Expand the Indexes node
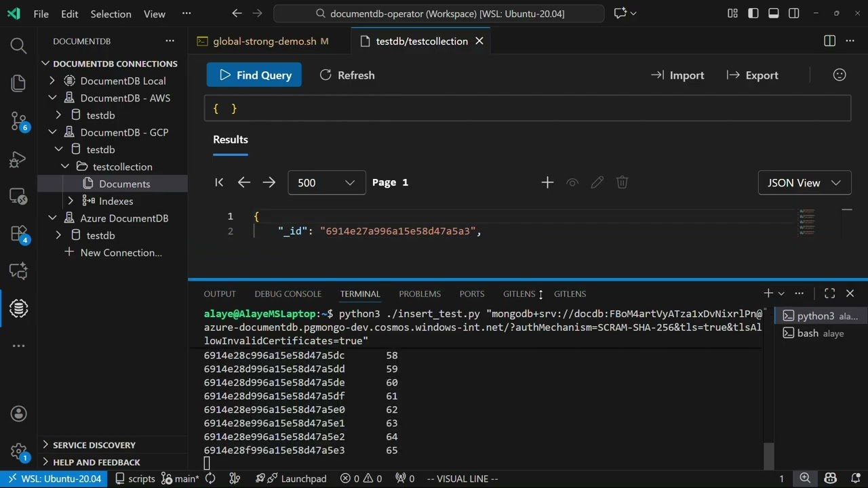The image size is (868, 488). tap(71, 201)
